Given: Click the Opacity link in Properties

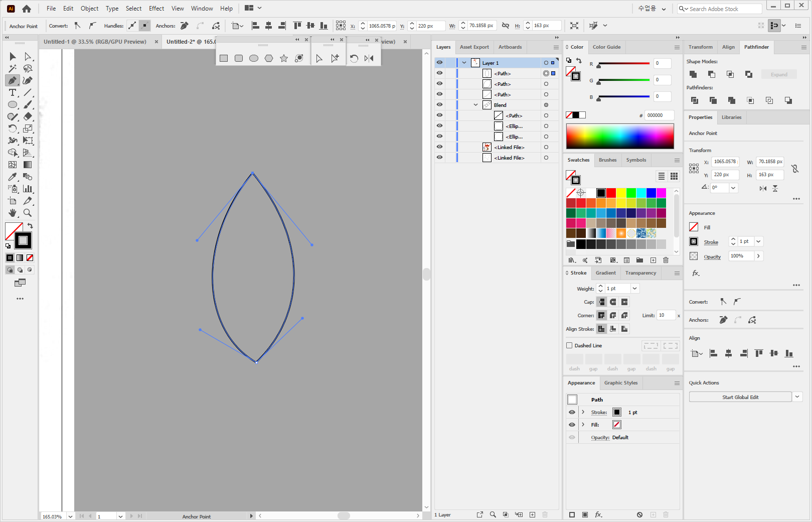Looking at the screenshot, I should 712,256.
